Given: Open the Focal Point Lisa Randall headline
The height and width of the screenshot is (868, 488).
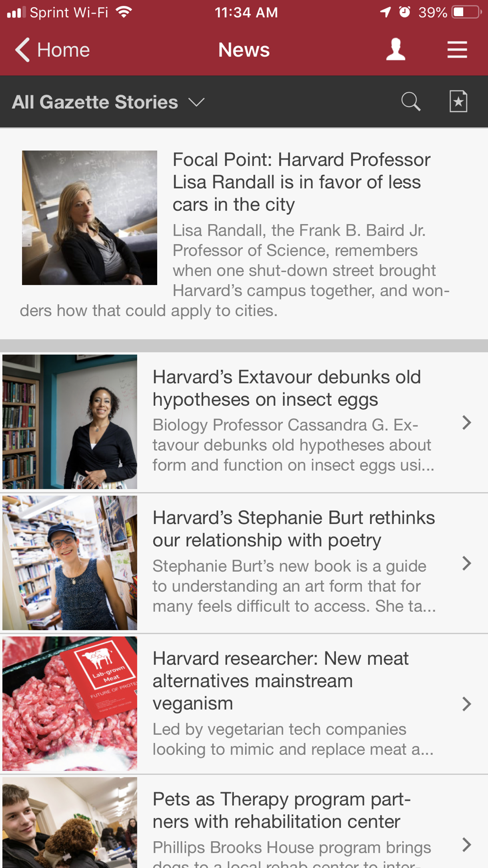Looking at the screenshot, I should coord(301,182).
